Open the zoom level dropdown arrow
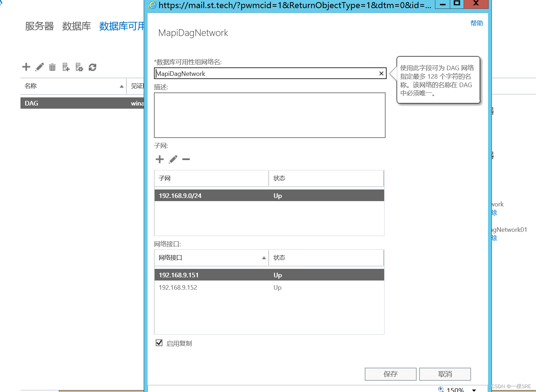Screen dimensions: 536x392 click(x=474, y=390)
